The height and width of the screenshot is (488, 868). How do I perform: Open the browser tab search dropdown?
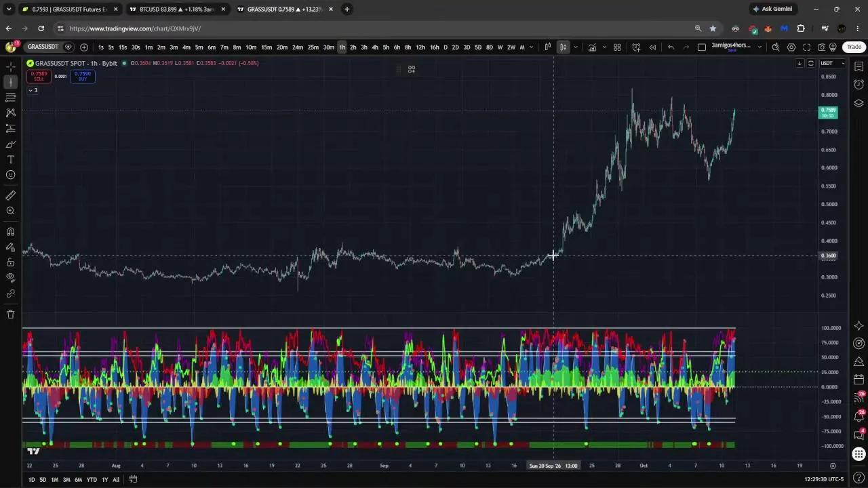[x=8, y=9]
